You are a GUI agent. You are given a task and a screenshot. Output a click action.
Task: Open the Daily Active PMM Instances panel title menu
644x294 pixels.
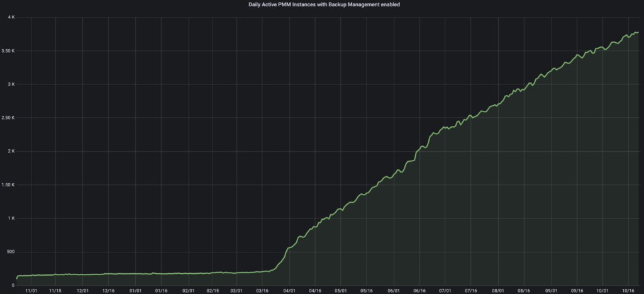[322, 5]
